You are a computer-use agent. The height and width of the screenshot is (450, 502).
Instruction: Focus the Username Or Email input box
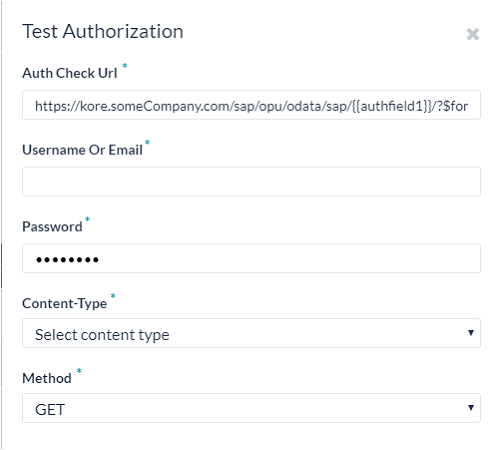point(251,182)
